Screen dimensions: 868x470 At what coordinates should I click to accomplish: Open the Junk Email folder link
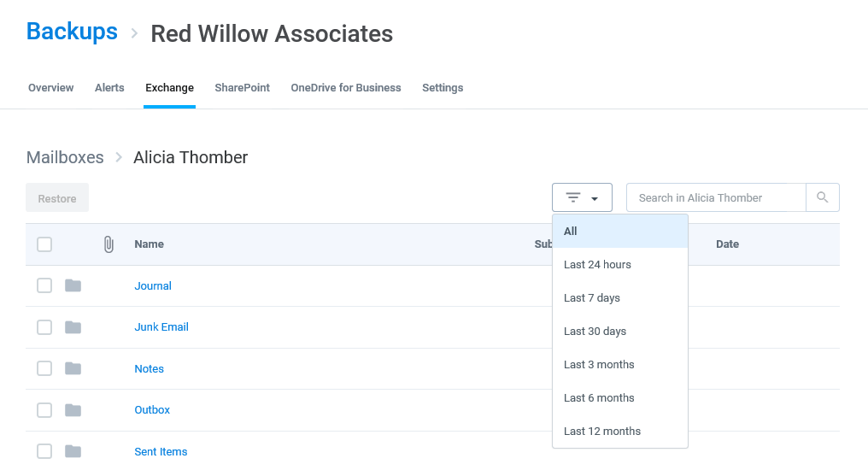(x=161, y=327)
